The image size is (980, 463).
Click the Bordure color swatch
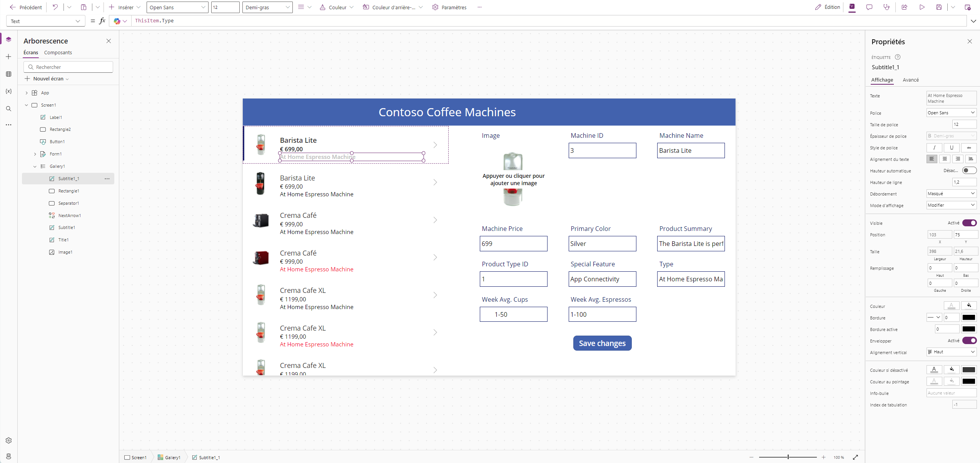969,318
